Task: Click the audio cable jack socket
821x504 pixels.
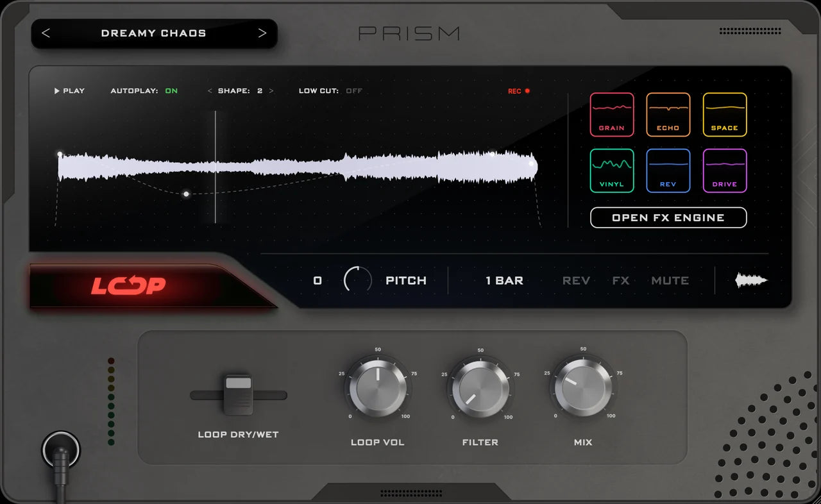Action: tap(61, 449)
